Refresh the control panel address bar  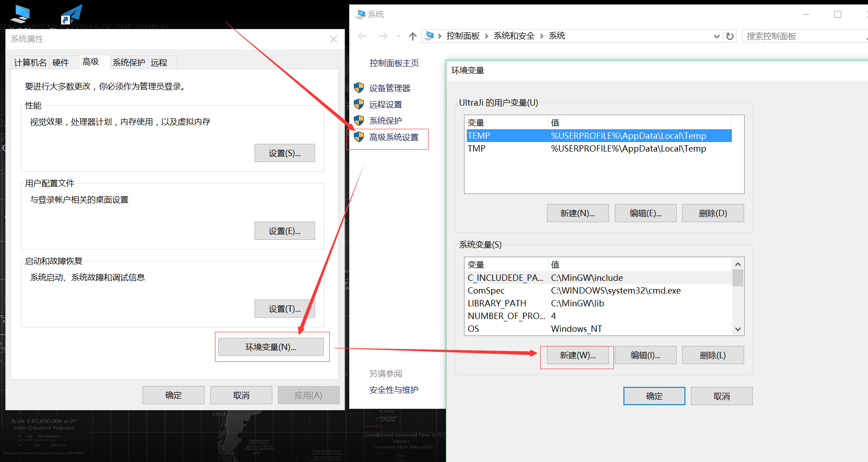click(x=730, y=36)
